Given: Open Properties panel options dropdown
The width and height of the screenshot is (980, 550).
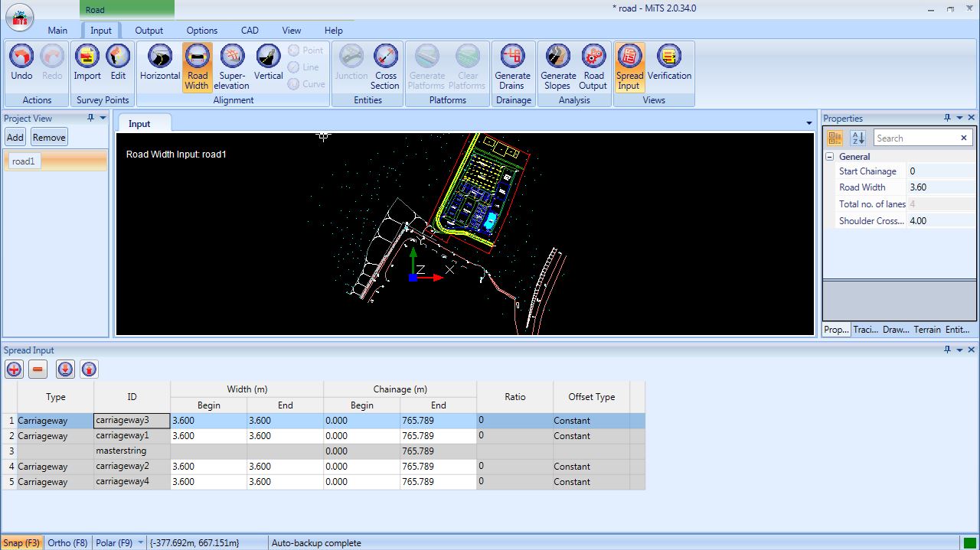Looking at the screenshot, I should (959, 118).
